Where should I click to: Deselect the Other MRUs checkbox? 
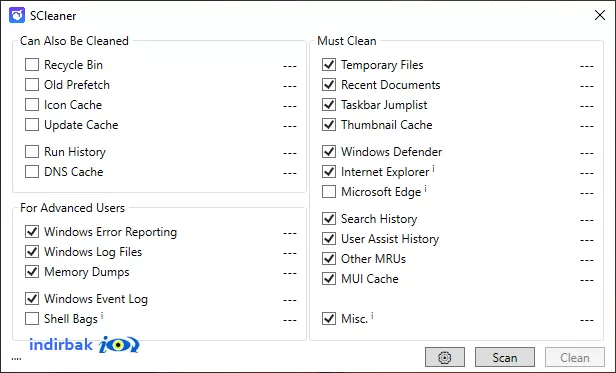coord(329,259)
